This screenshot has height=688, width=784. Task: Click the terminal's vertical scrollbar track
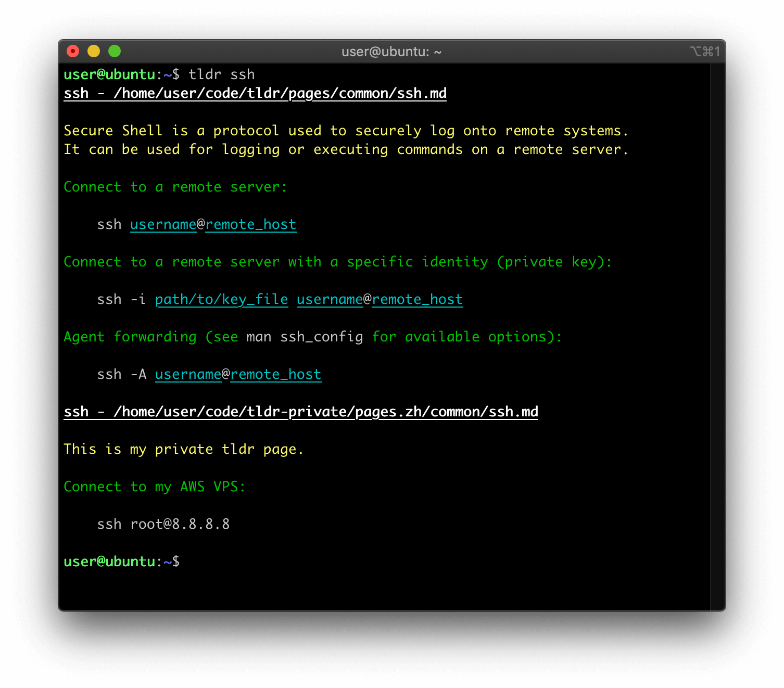[x=718, y=337]
